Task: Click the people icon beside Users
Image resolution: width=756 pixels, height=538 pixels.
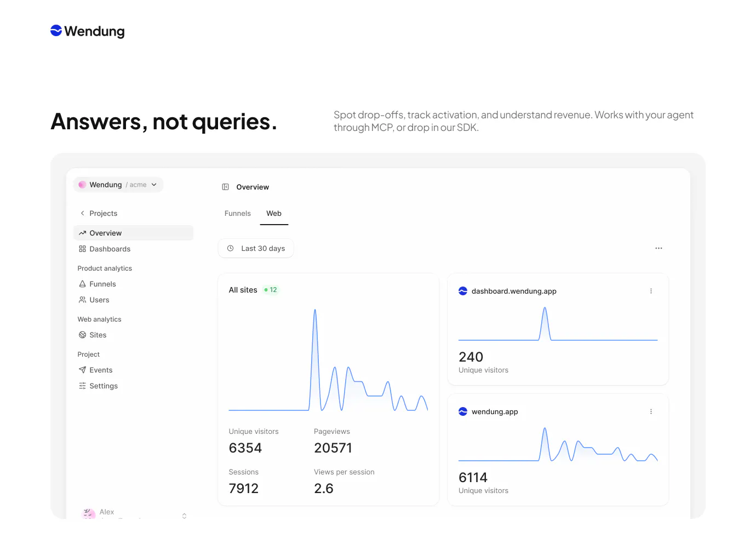Action: point(82,300)
